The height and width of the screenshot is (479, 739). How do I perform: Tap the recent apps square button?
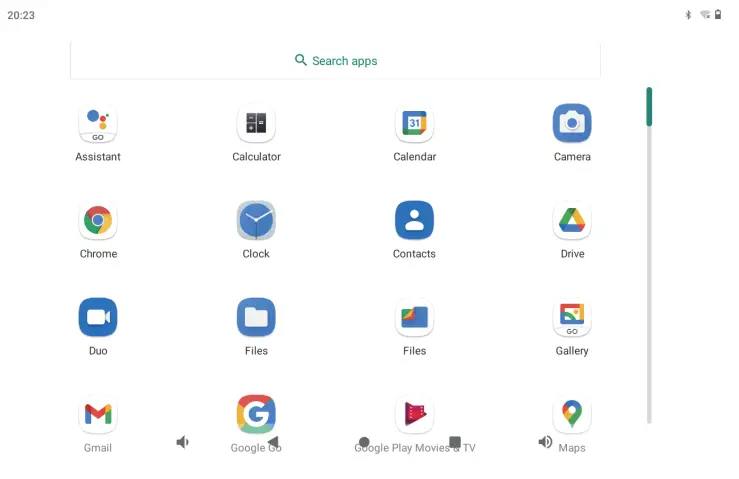pyautogui.click(x=455, y=442)
